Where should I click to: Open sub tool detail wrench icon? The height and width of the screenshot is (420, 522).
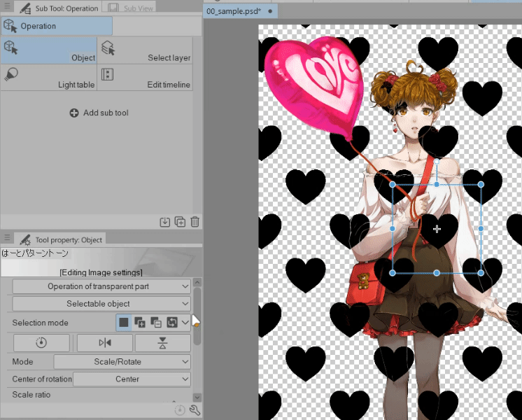click(195, 410)
